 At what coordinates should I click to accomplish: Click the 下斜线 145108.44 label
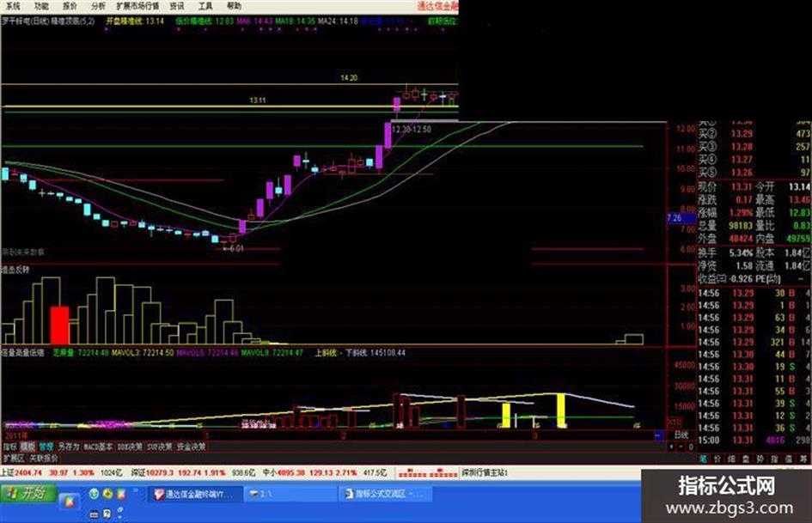tap(375, 353)
